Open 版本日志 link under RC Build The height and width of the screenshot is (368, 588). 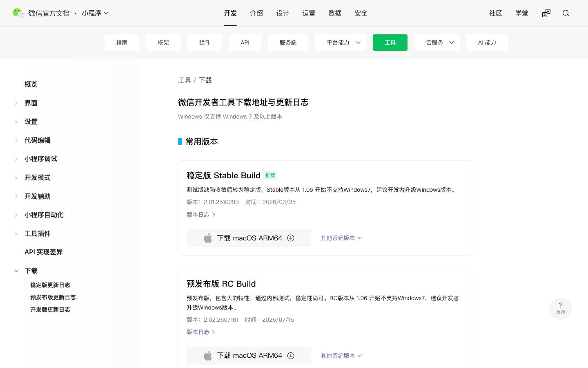(x=201, y=332)
